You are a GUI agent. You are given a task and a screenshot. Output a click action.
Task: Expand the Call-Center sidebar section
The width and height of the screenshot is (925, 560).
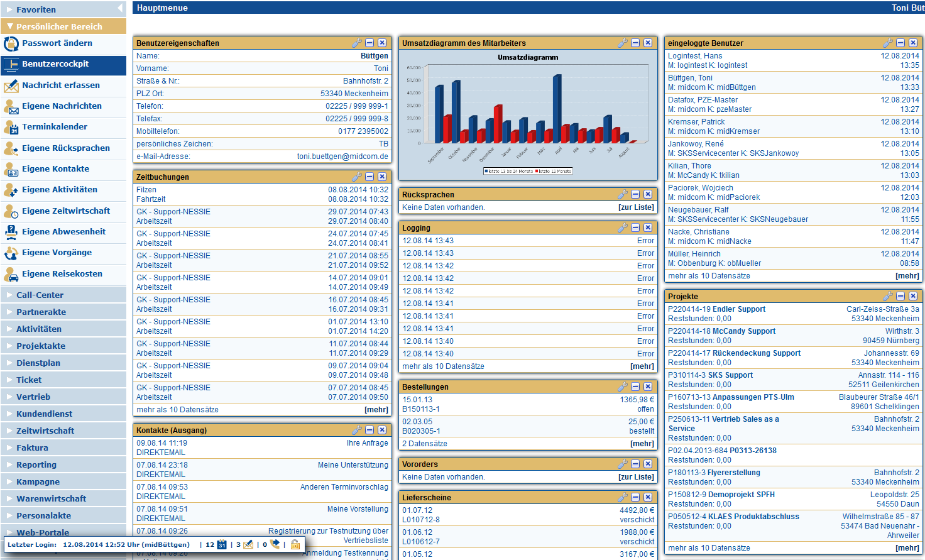point(40,295)
